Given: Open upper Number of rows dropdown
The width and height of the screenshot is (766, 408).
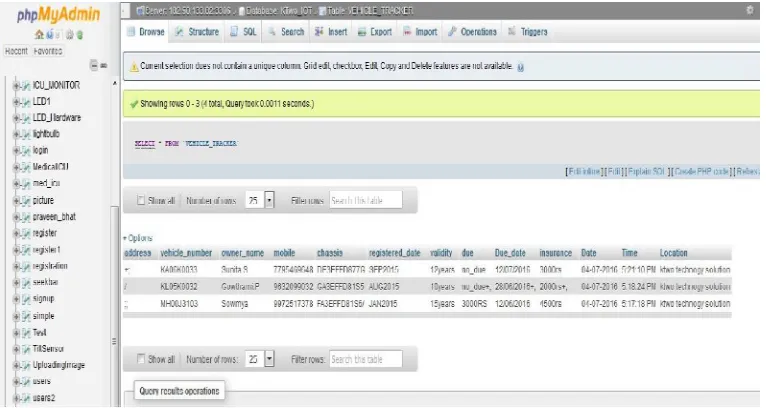Looking at the screenshot, I should pyautogui.click(x=259, y=200).
